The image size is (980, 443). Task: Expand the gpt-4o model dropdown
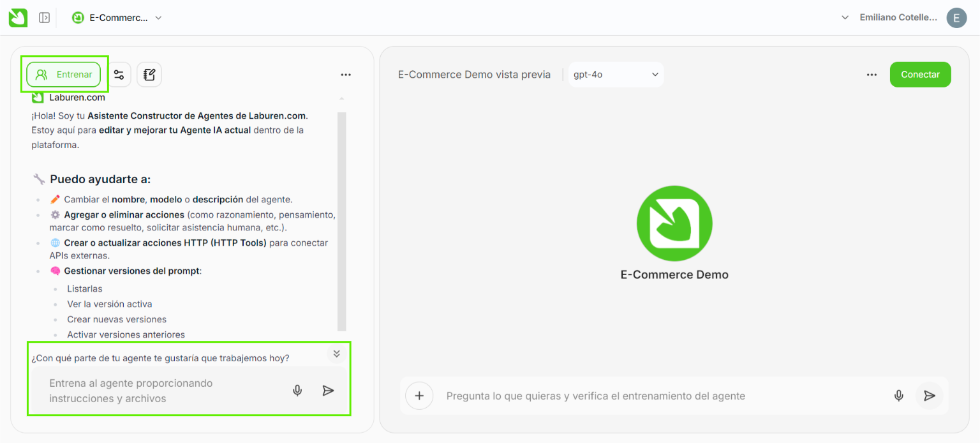click(x=616, y=75)
